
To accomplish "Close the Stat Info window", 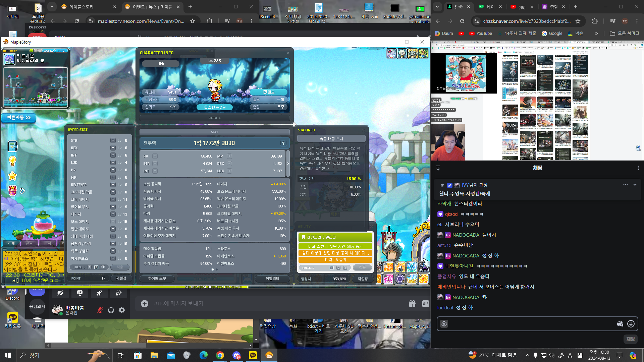I will [363, 130].
